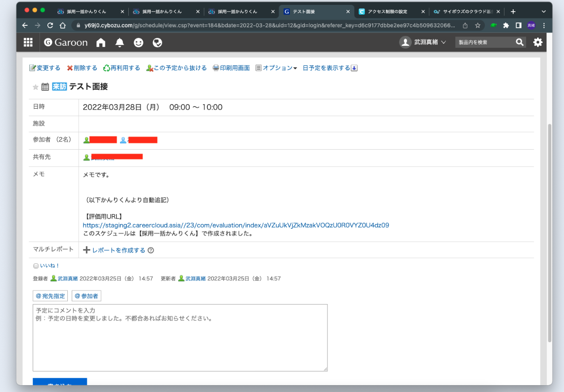Toggle いいね！ on this schedule

(49, 266)
